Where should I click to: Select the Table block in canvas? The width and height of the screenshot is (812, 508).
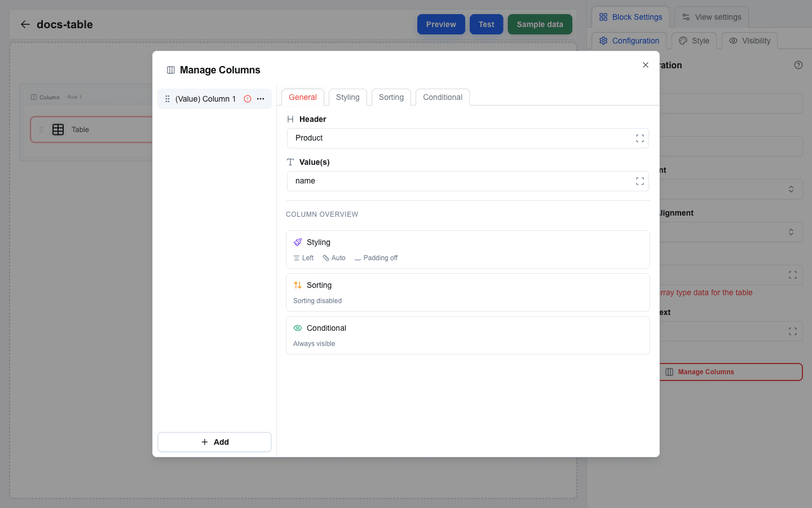coord(91,129)
